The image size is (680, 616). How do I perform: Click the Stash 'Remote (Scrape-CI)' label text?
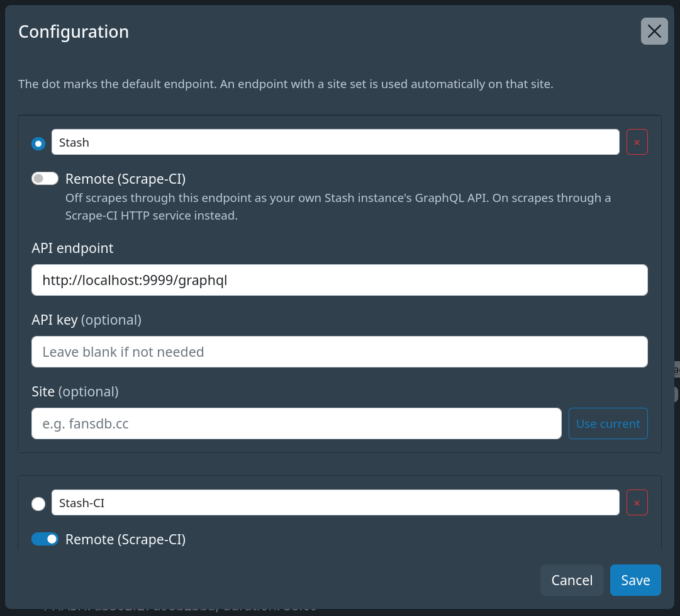coord(125,179)
